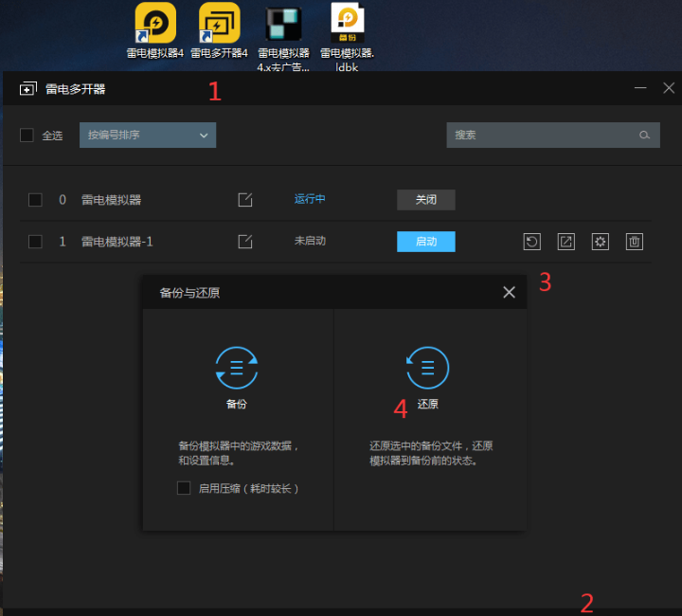Screen dimensions: 682x616
Task: Click the create shortcut icon for 雷电模拟器-1
Action: click(x=565, y=242)
